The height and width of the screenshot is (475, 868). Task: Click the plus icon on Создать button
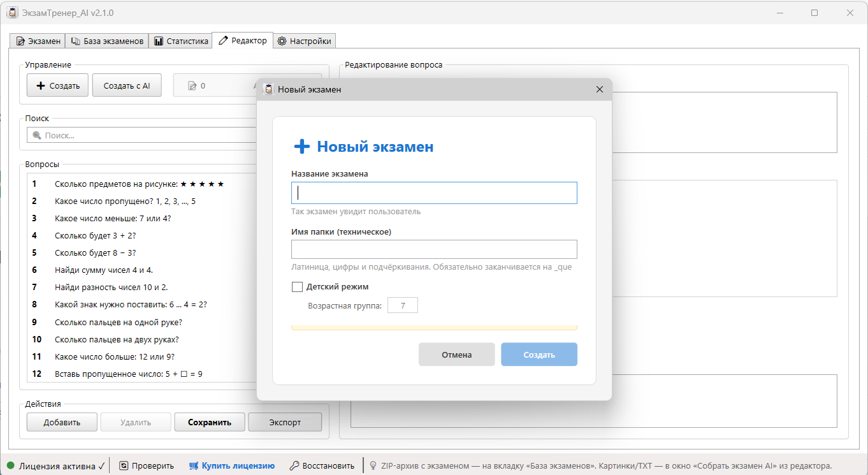coord(41,85)
